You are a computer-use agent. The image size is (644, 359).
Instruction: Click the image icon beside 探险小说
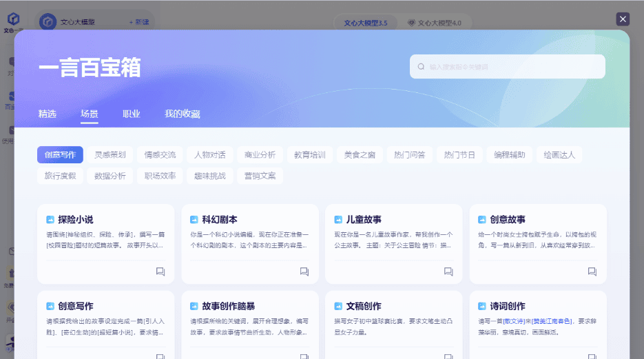(x=50, y=220)
